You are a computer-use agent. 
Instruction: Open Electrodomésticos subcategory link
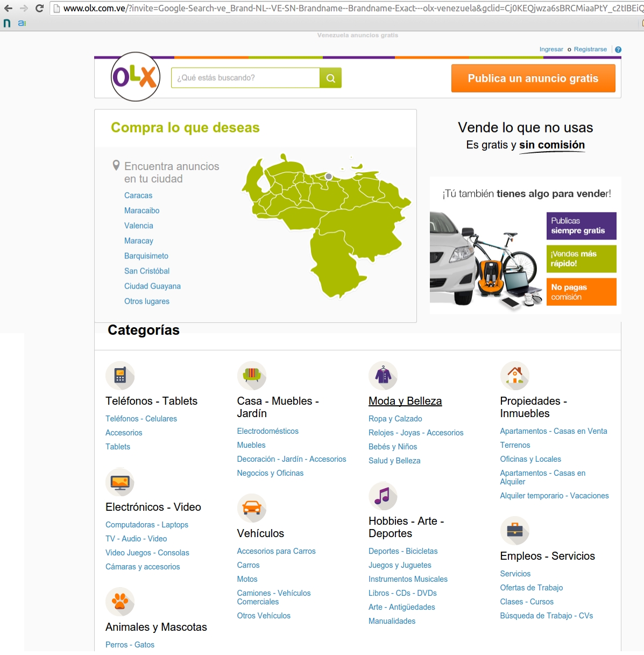tap(268, 431)
